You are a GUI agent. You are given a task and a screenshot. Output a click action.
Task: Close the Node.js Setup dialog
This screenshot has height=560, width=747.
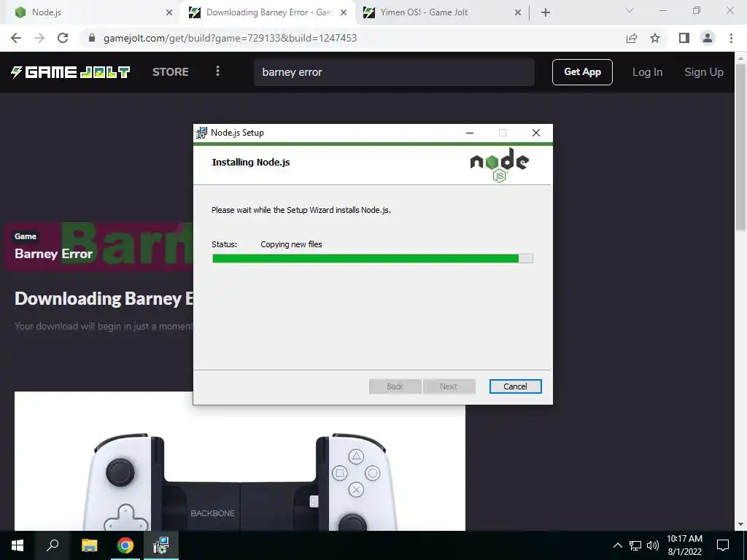(x=536, y=133)
